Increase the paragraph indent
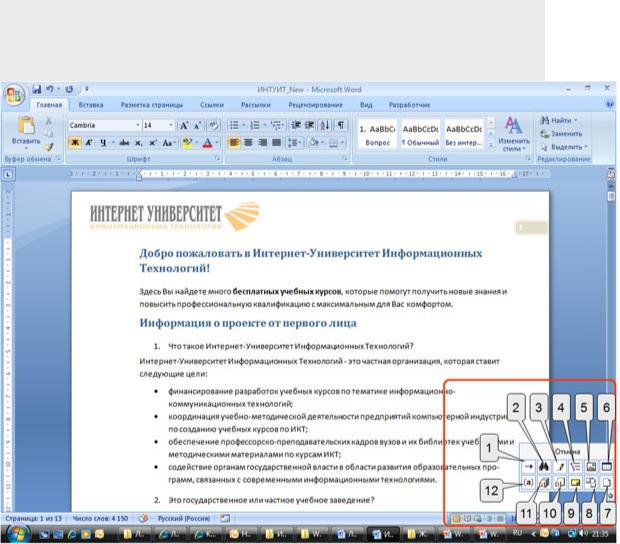 pos(310,125)
